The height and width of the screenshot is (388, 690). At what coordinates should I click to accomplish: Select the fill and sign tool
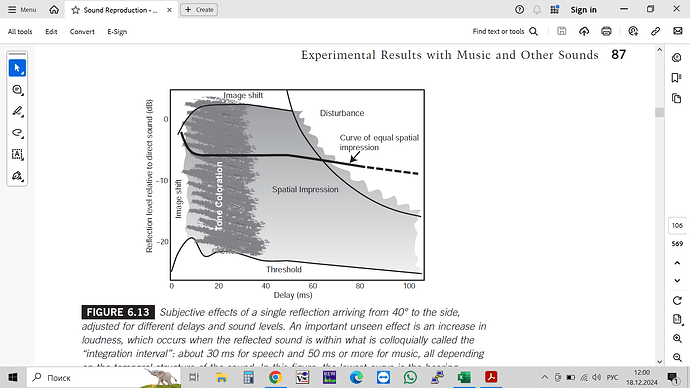[17, 176]
